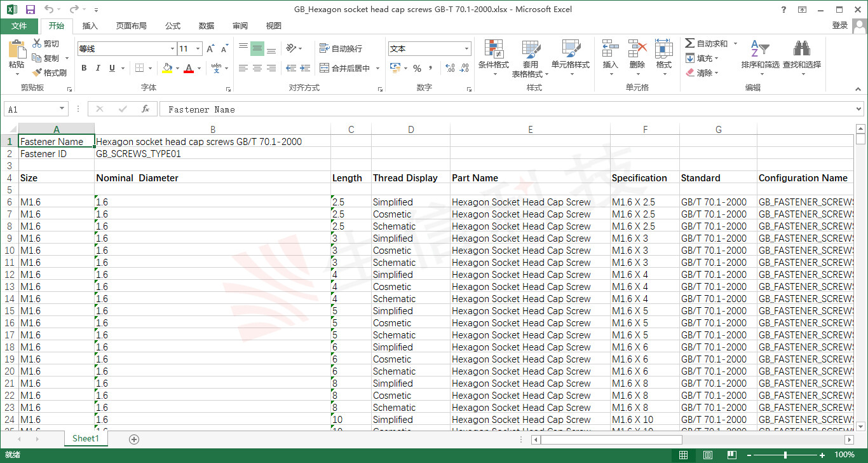Image resolution: width=868 pixels, height=463 pixels.
Task: Select column E by its header
Action: point(530,130)
